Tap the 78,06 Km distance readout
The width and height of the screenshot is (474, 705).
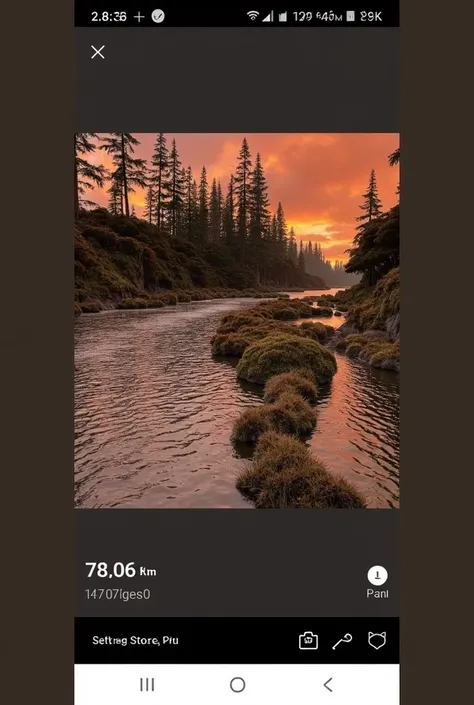point(121,570)
